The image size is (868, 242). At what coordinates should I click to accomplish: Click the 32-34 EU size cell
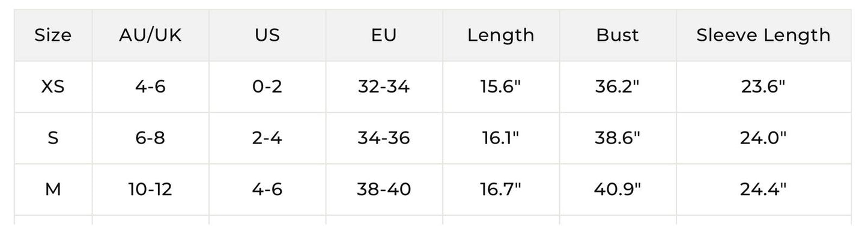point(383,87)
